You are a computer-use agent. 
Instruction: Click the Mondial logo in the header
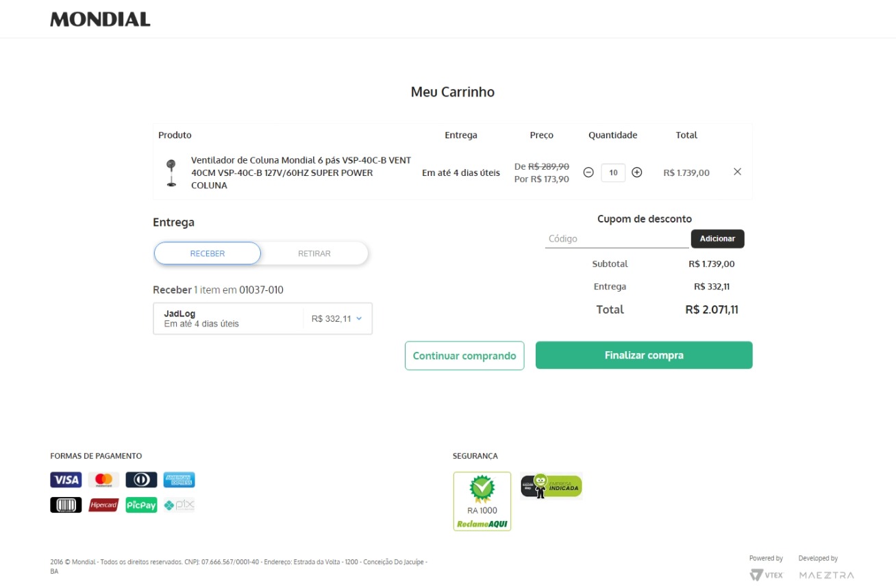[100, 19]
